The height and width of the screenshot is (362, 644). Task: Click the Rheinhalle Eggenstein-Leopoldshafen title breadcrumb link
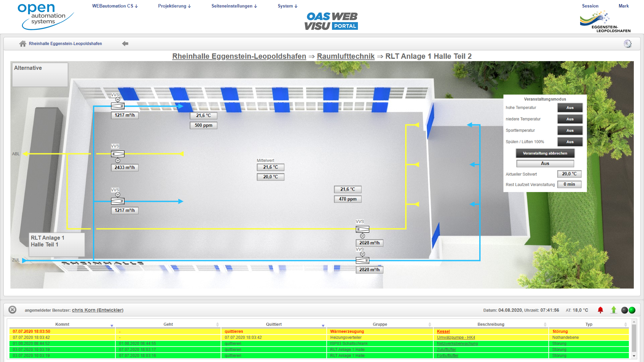pos(239,56)
